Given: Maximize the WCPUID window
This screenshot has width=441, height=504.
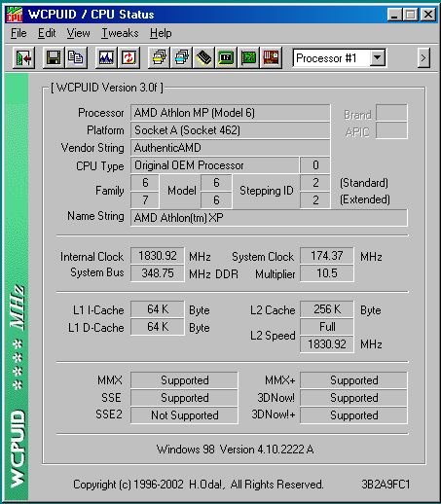Looking at the screenshot, I should point(411,15).
